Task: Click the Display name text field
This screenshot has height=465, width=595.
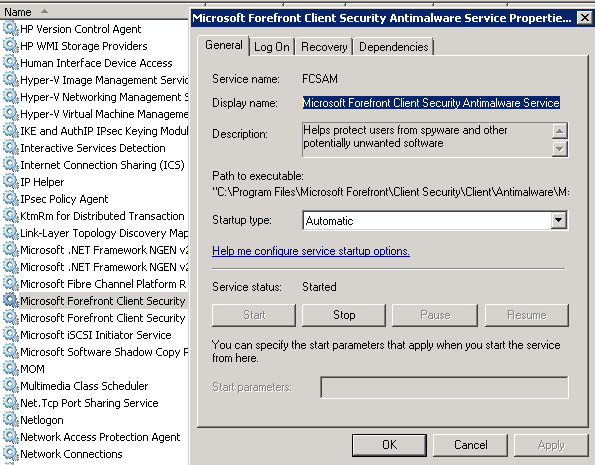Action: click(431, 103)
